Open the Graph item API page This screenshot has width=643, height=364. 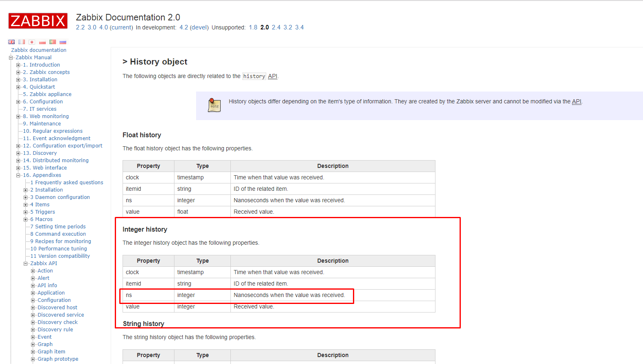coord(51,352)
